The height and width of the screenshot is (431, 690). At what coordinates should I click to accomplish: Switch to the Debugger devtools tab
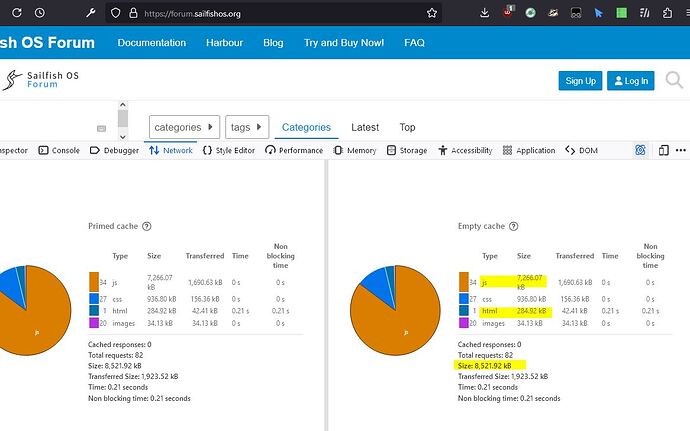tap(114, 150)
